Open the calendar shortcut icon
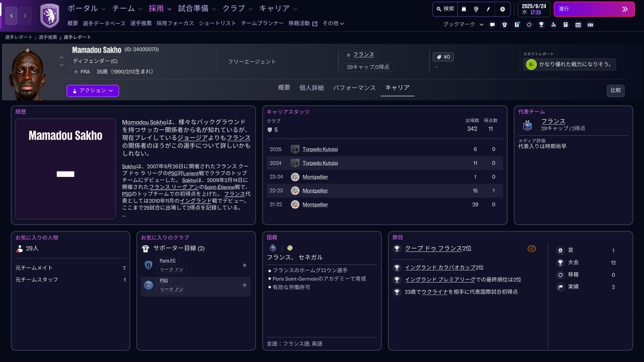Viewport: 644px width, 362px height. (578, 25)
